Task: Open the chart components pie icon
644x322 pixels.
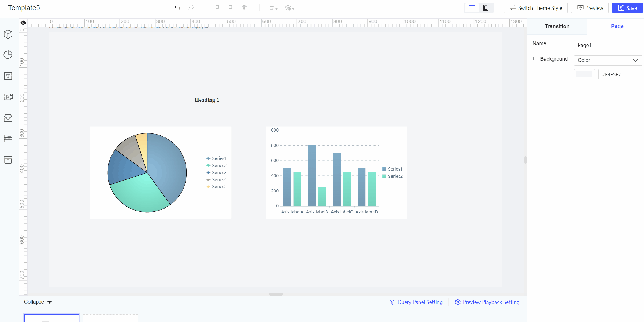Action: click(x=8, y=55)
